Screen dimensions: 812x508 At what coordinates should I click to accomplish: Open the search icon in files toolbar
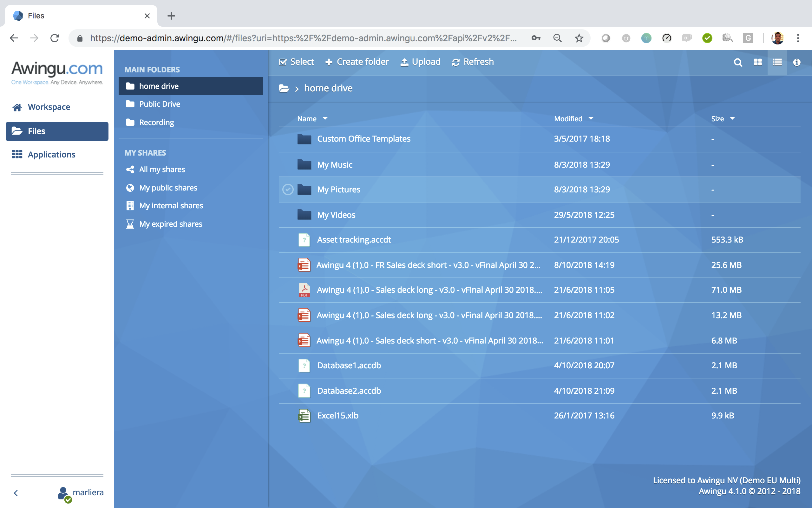(738, 63)
